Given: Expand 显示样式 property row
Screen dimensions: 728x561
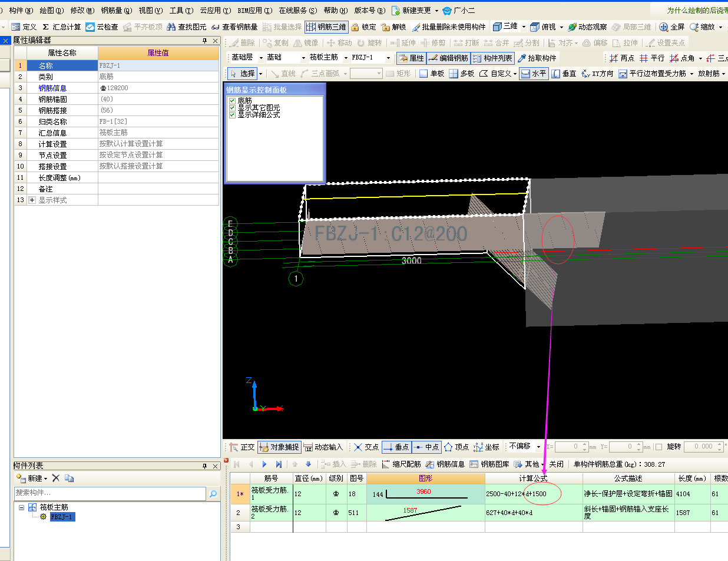Looking at the screenshot, I should (32, 200).
